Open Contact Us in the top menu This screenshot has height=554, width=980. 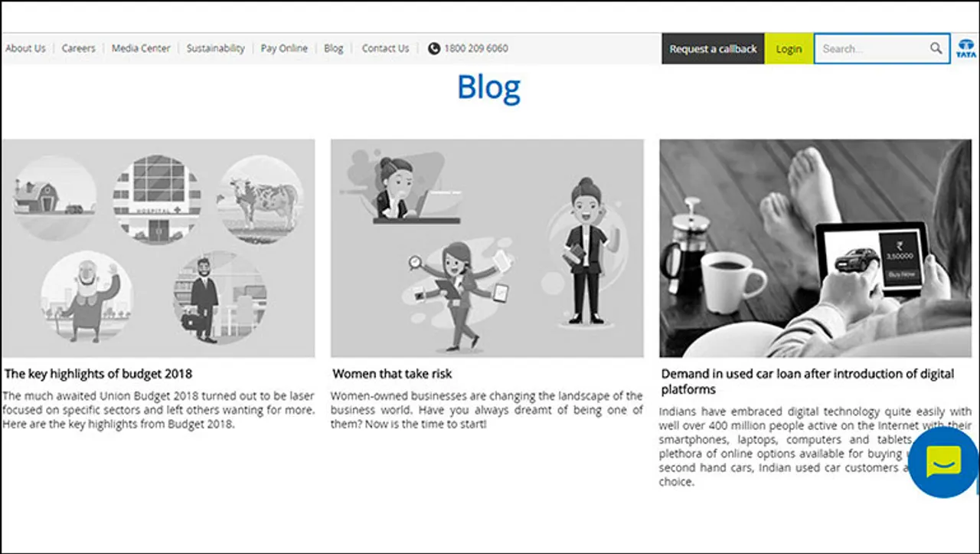pos(385,48)
